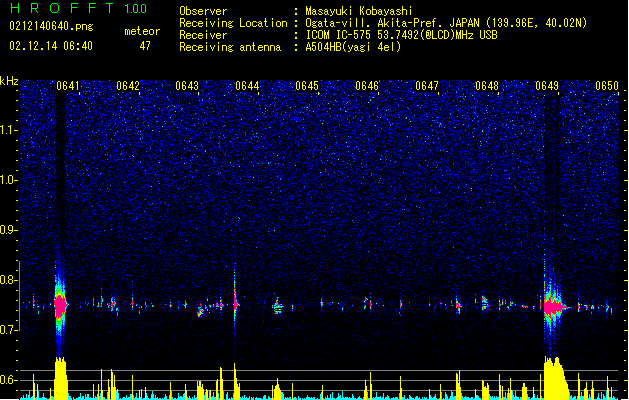The width and height of the screenshot is (629, 400).
Task: Click the 0646 time marker
Action: pyautogui.click(x=367, y=86)
